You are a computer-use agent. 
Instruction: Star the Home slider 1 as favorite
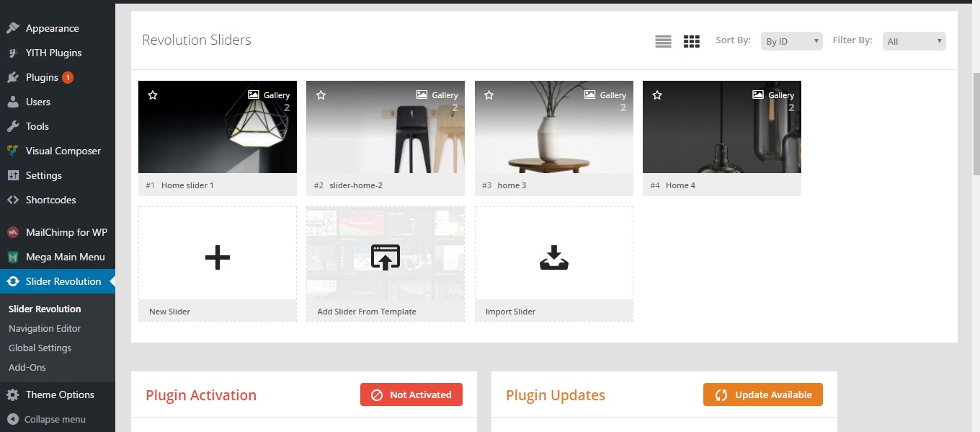point(152,94)
